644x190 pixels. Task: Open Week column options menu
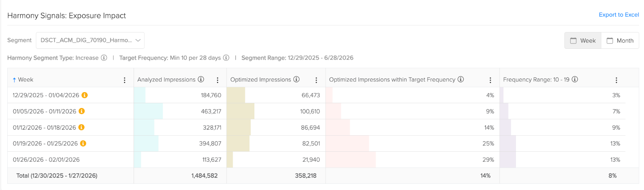[125, 80]
